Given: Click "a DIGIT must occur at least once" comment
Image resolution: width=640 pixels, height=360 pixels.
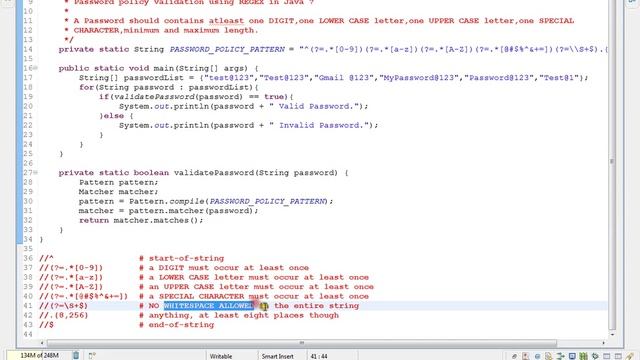Looking at the screenshot, I should tap(229, 268).
